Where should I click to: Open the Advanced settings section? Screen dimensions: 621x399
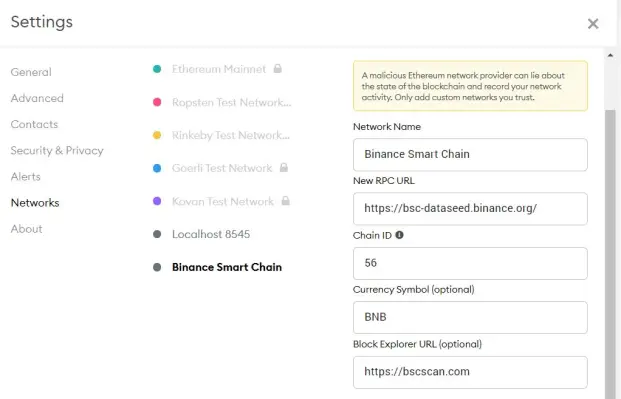coord(37,98)
